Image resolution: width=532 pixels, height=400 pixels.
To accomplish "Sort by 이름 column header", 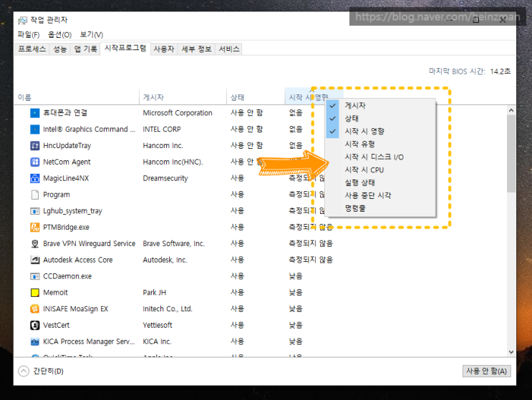I will pos(77,97).
